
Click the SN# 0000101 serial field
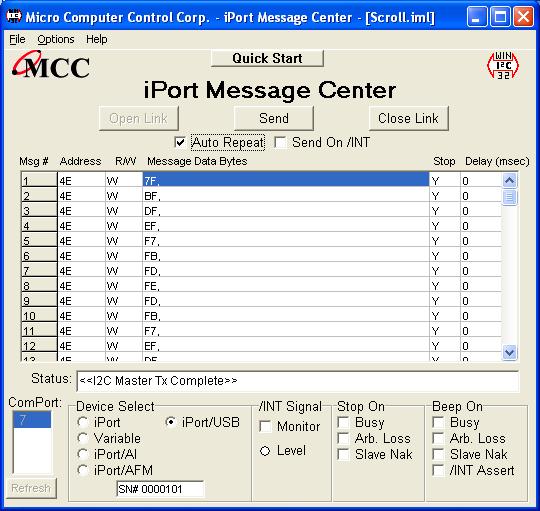point(160,489)
